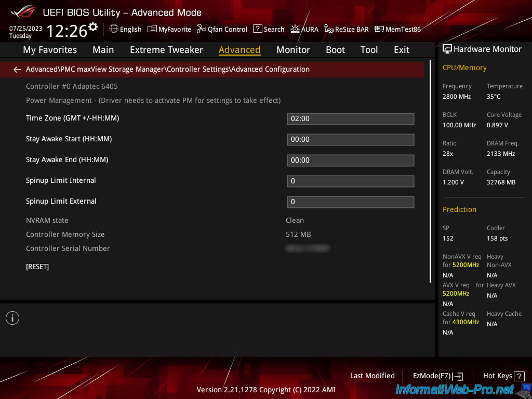Click the Spinup Limit Internal field
The height and width of the screenshot is (399, 532).
(351, 181)
